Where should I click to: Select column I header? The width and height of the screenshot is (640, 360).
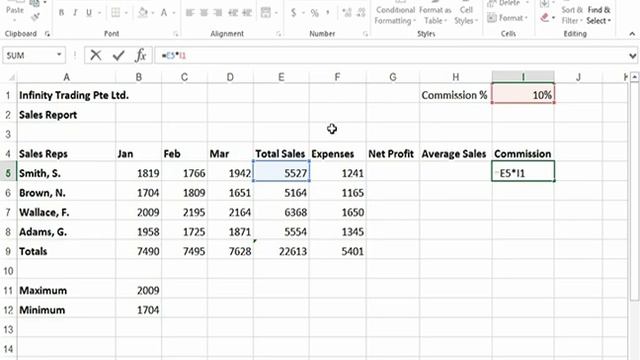pos(523,77)
